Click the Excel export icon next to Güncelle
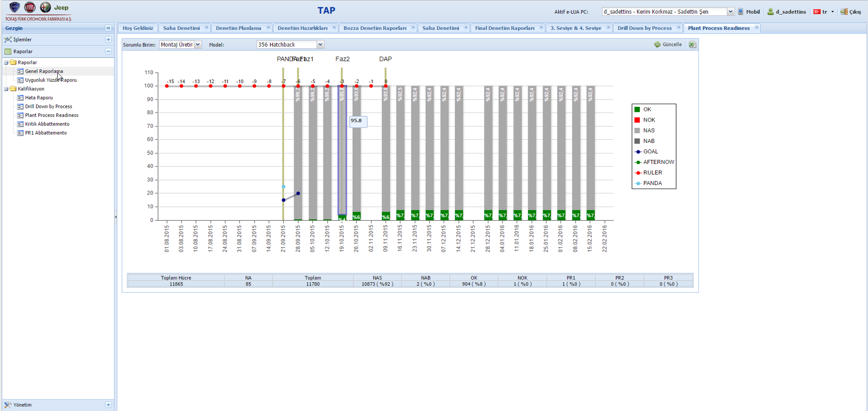Image resolution: width=868 pixels, height=411 pixels. (692, 45)
